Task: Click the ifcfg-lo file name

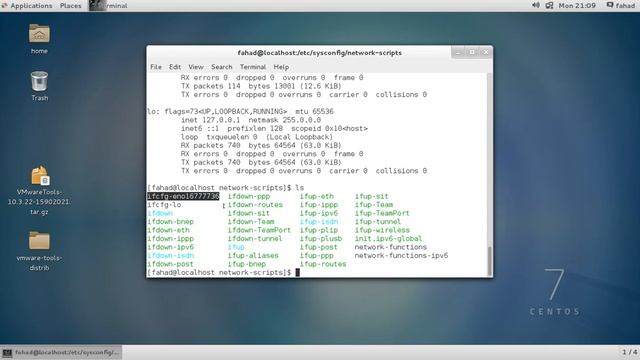Action: click(x=164, y=205)
